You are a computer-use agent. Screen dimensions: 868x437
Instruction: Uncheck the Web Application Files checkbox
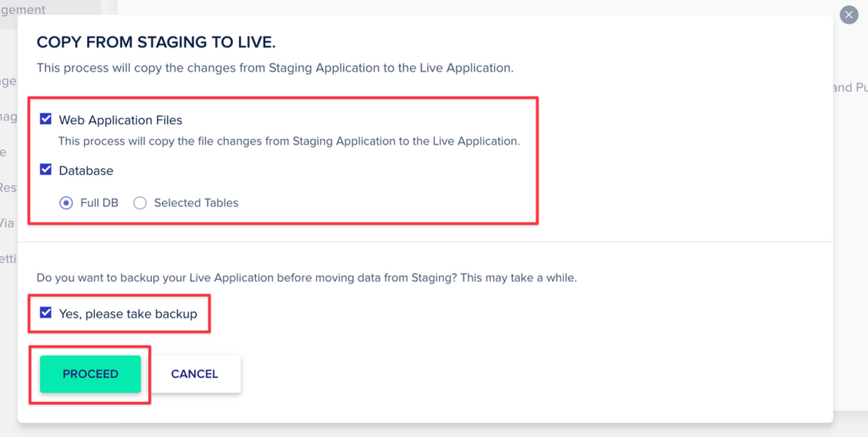pos(46,119)
